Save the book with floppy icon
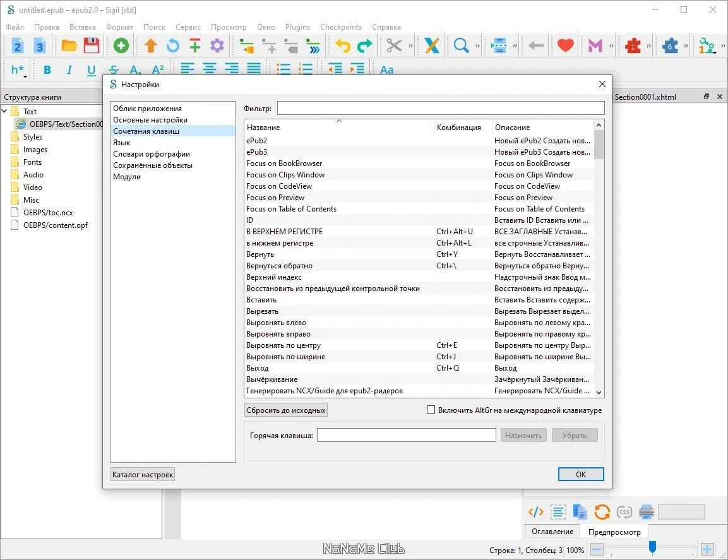 click(x=92, y=45)
